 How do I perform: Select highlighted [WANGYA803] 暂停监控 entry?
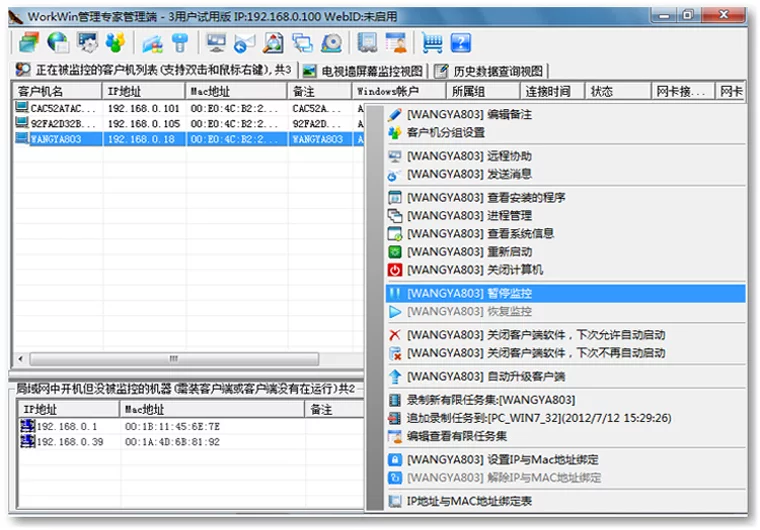point(566,293)
